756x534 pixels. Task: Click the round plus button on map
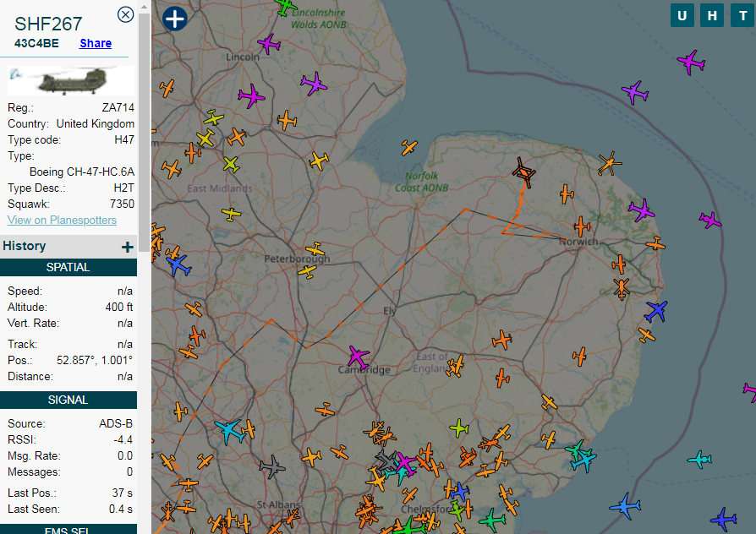point(174,19)
